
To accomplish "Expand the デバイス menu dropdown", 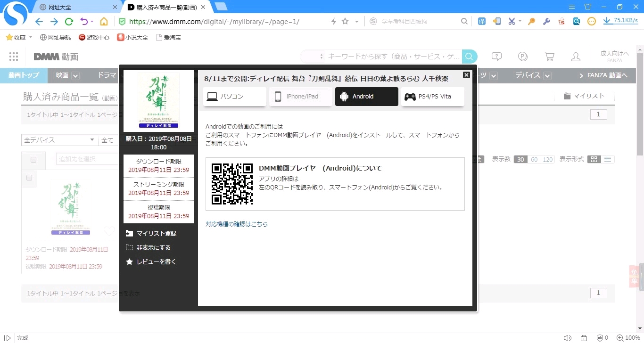I will pyautogui.click(x=547, y=76).
